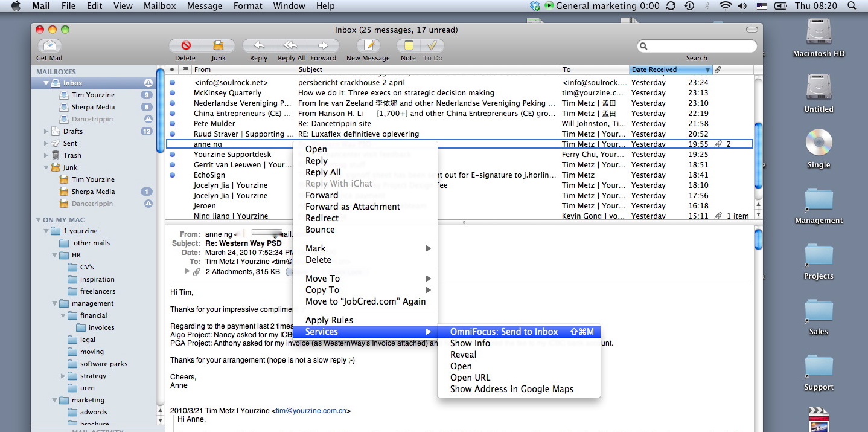This screenshot has height=432, width=868.
Task: Select Bounce from the context menu
Action: click(x=365, y=230)
